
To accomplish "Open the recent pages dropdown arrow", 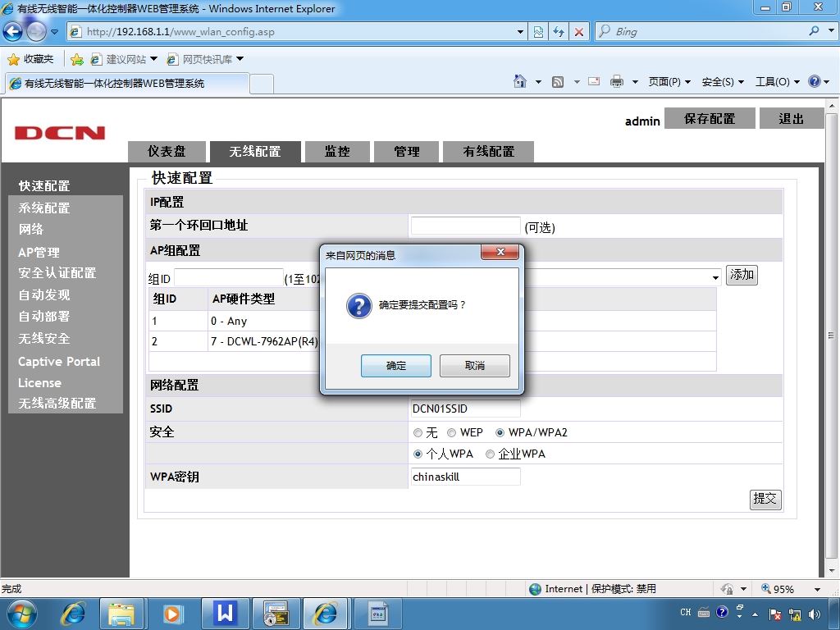I will [x=54, y=32].
